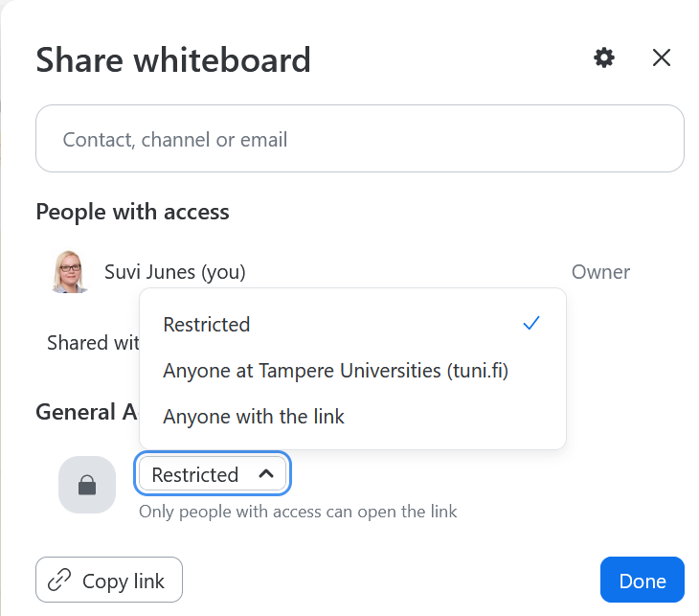The height and width of the screenshot is (616, 699).
Task: Click the lock icon under General Access
Action: tap(87, 486)
